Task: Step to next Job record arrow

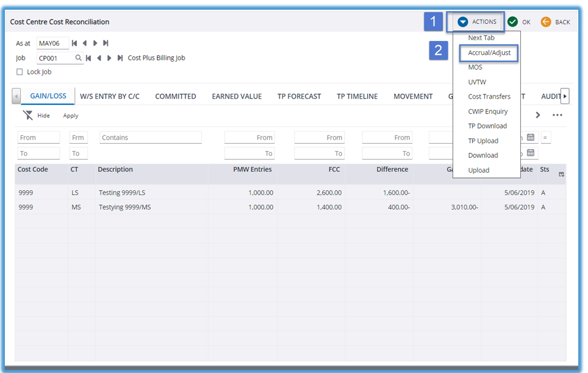Action: [x=109, y=58]
